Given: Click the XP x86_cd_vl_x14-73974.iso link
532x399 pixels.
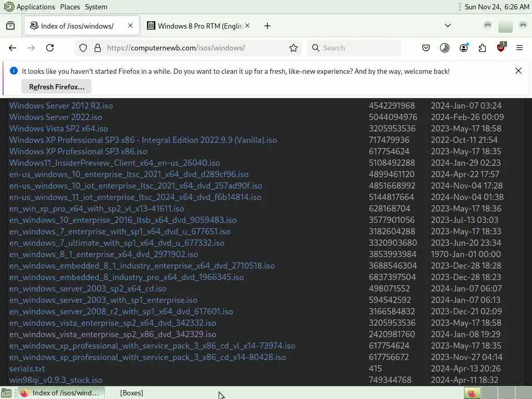Looking at the screenshot, I should pos(152,345).
